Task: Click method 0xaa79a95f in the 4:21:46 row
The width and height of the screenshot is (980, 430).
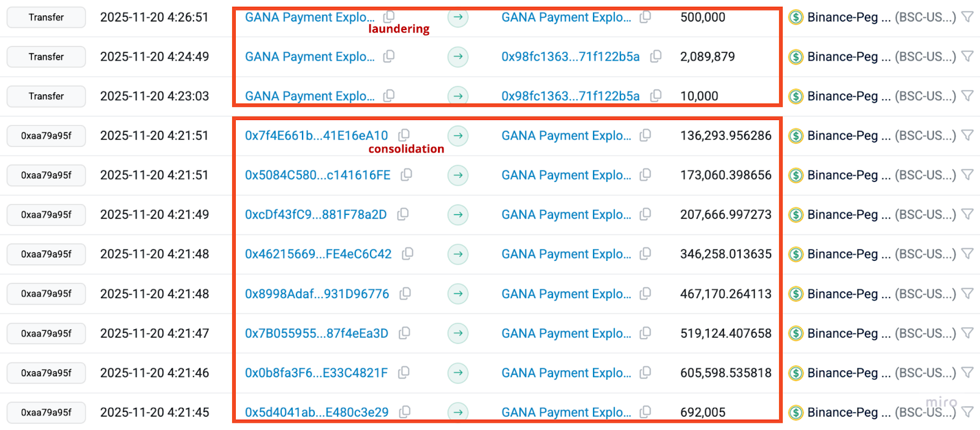Action: [46, 372]
